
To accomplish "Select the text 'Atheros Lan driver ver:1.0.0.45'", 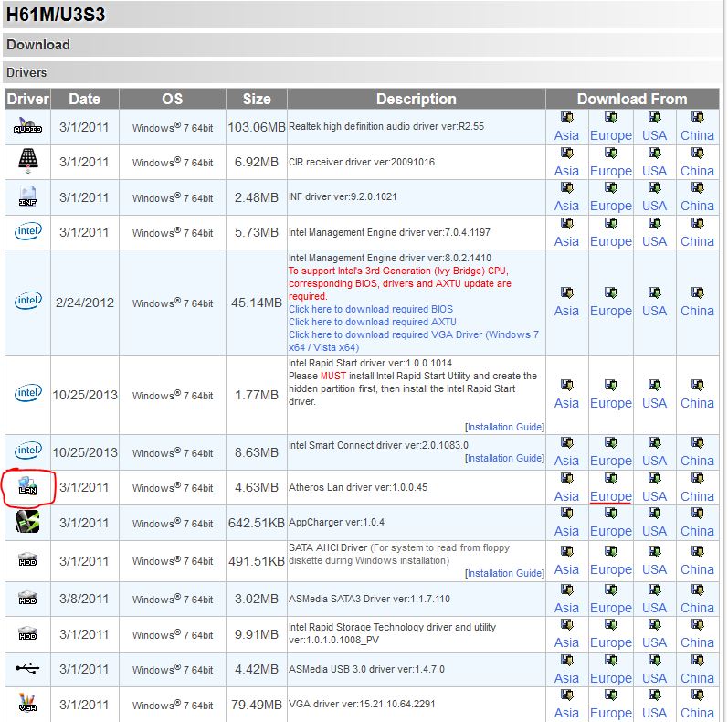I will click(x=358, y=487).
